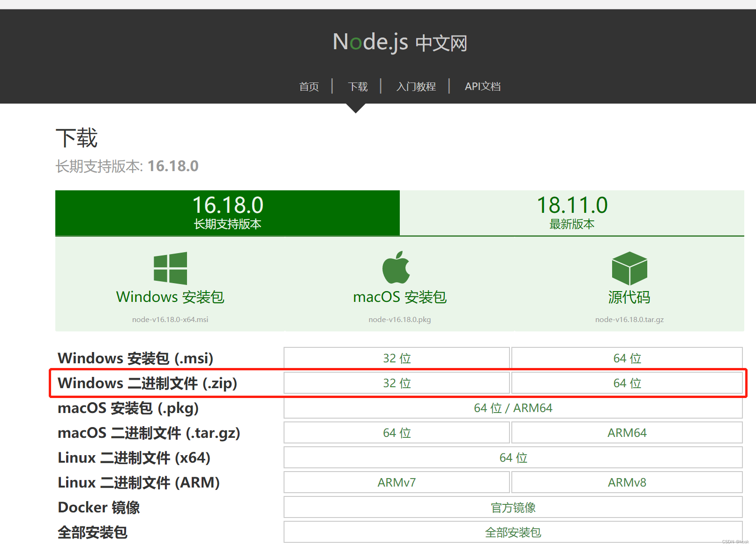Image resolution: width=756 pixels, height=548 pixels.
Task: Click the Docker 镜像 row label
Action: 99,507
